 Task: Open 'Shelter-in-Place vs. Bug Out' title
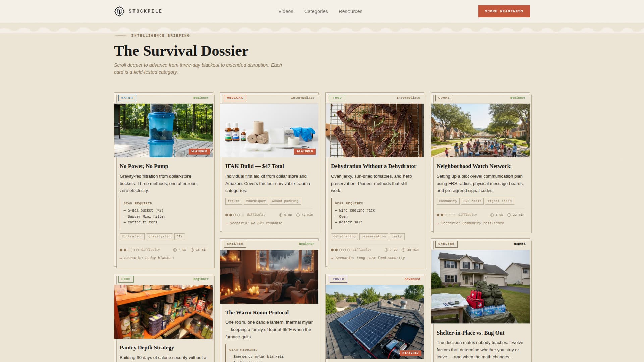[x=471, y=333]
